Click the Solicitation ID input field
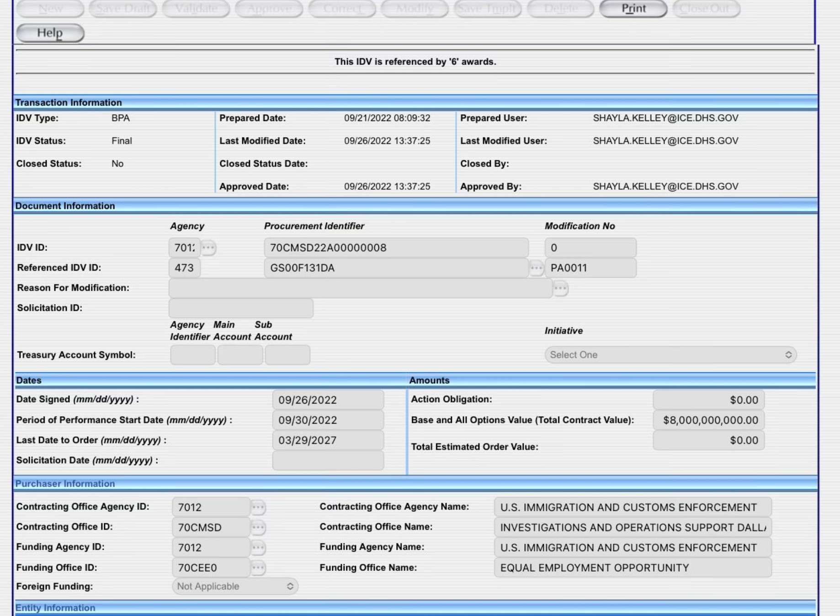Image resolution: width=840 pixels, height=616 pixels. [241, 308]
